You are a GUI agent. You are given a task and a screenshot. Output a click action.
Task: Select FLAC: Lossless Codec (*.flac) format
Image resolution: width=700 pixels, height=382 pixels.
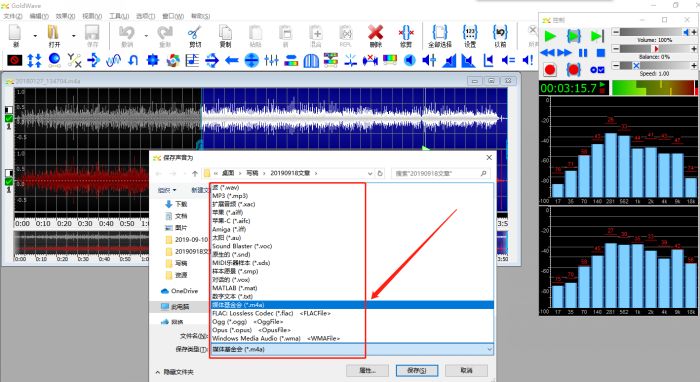pos(352,313)
